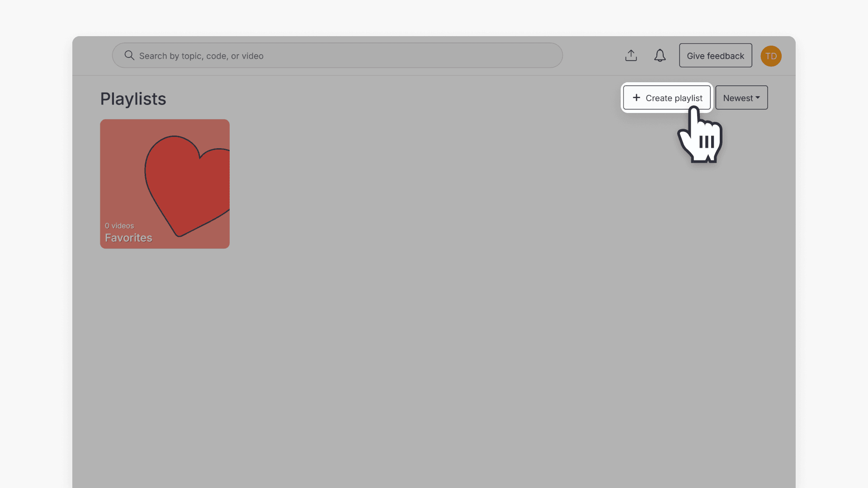Change playlist sort order via Newest selector
The height and width of the screenshot is (488, 868).
click(741, 98)
